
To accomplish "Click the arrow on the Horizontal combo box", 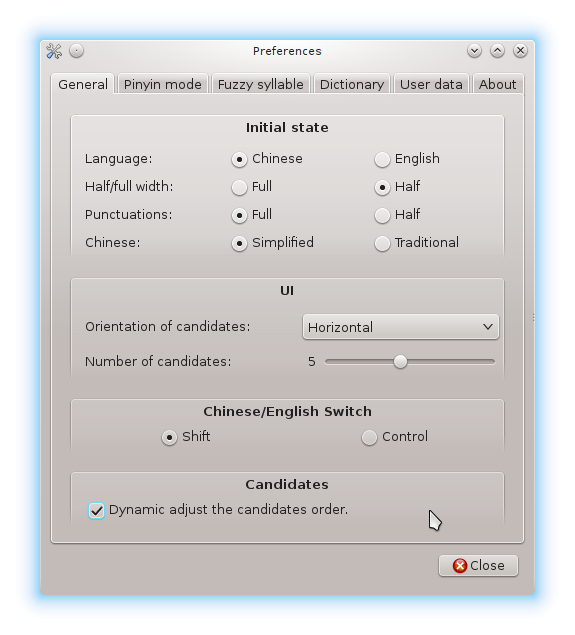I will [x=488, y=327].
